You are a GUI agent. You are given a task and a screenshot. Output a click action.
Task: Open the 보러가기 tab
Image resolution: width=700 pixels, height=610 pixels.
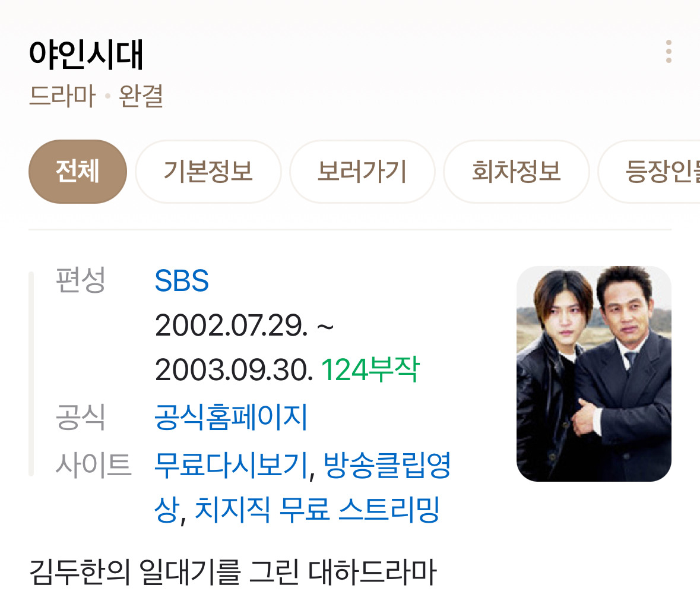pos(362,172)
